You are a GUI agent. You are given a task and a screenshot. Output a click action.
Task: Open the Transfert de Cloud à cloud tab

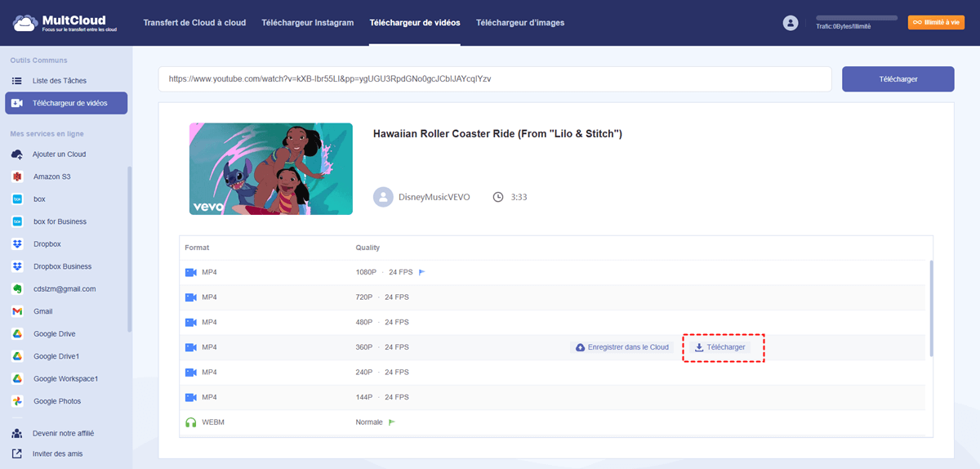(x=194, y=23)
